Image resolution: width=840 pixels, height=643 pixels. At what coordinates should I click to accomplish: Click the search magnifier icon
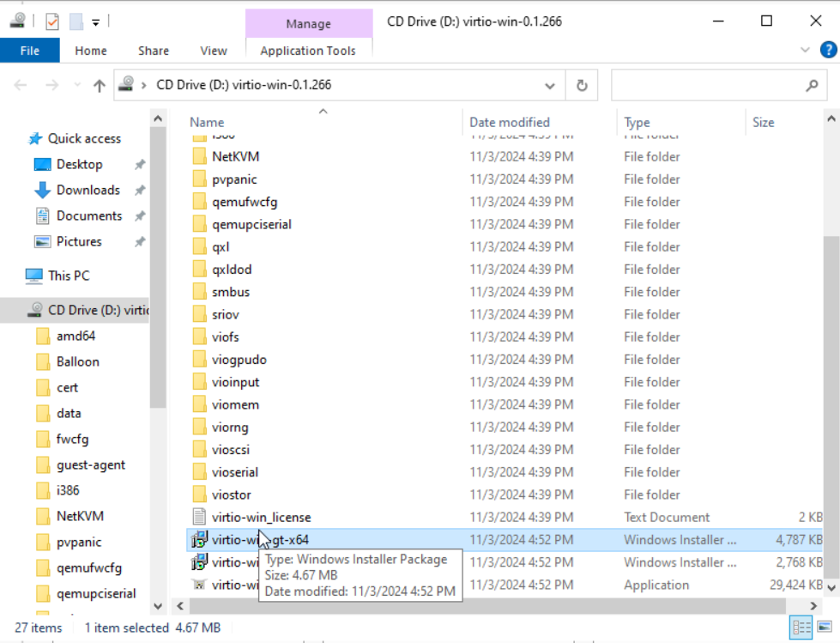[x=813, y=85]
